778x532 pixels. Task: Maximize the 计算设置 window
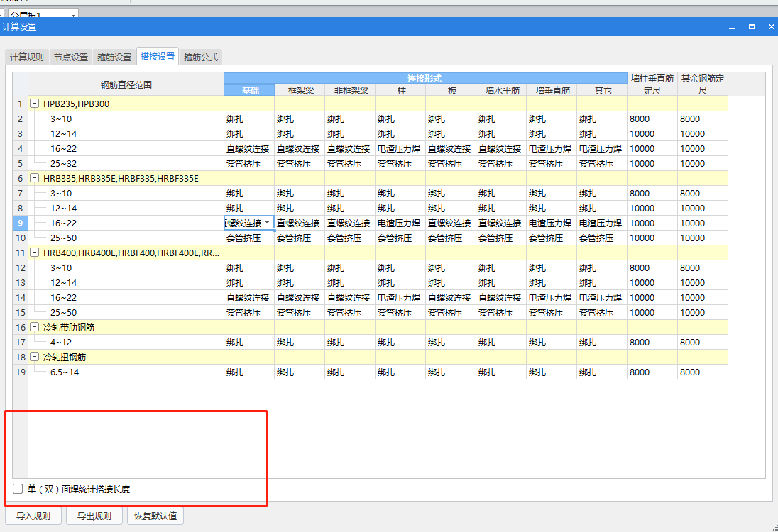(x=752, y=27)
